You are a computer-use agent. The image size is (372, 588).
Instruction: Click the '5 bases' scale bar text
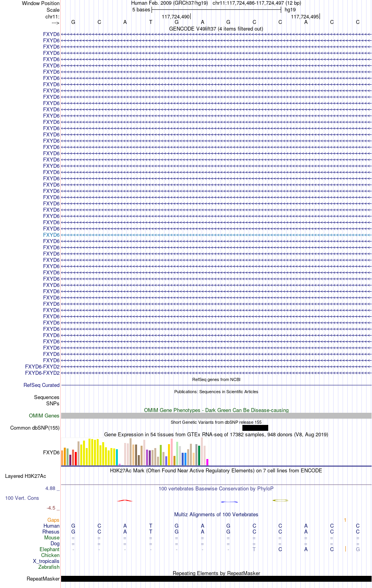[141, 10]
